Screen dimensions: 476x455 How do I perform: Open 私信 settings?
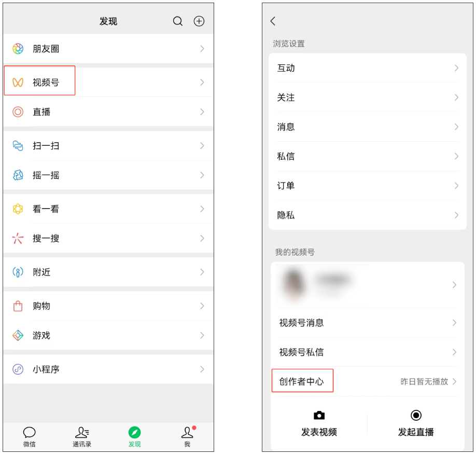367,157
